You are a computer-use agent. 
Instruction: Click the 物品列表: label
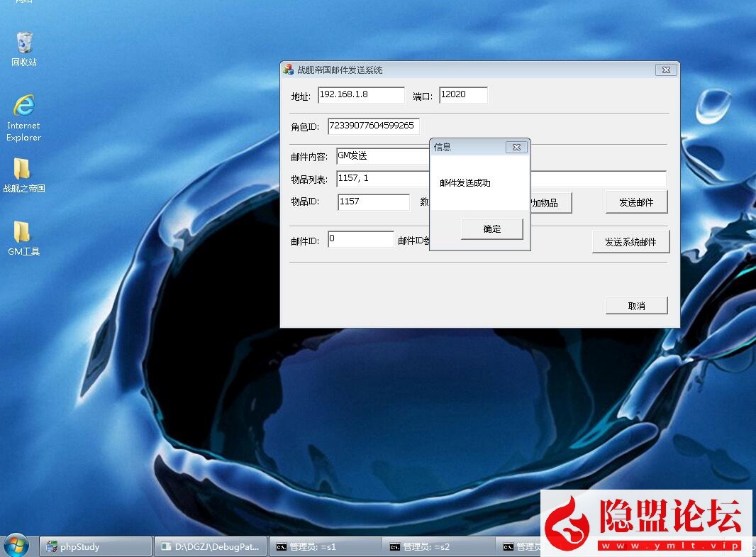(x=309, y=180)
